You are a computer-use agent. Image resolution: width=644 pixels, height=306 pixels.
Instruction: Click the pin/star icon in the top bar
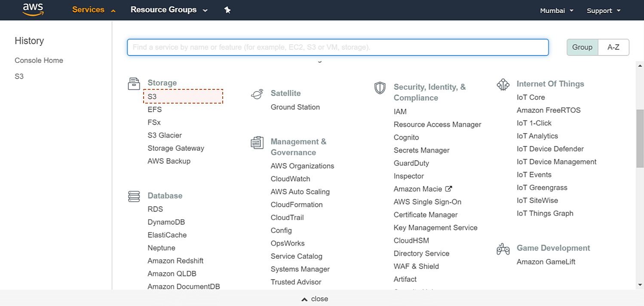coord(227,10)
